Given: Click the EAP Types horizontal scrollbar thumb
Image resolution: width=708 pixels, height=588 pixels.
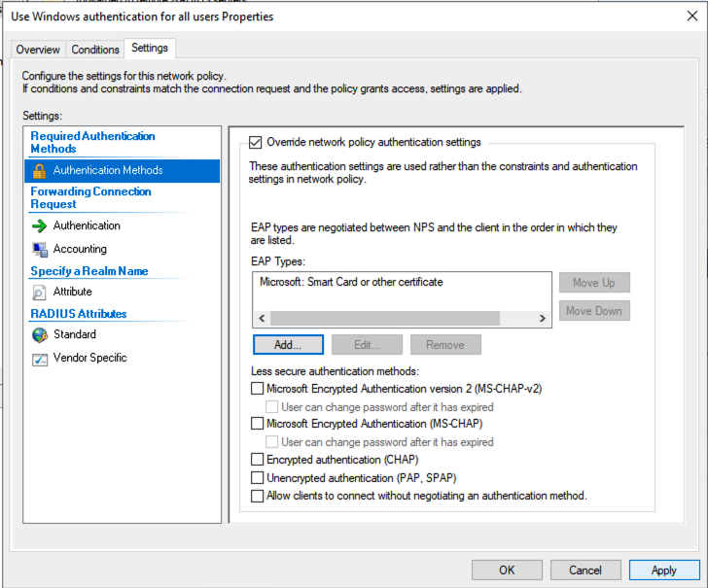Looking at the screenshot, I should 385,318.
